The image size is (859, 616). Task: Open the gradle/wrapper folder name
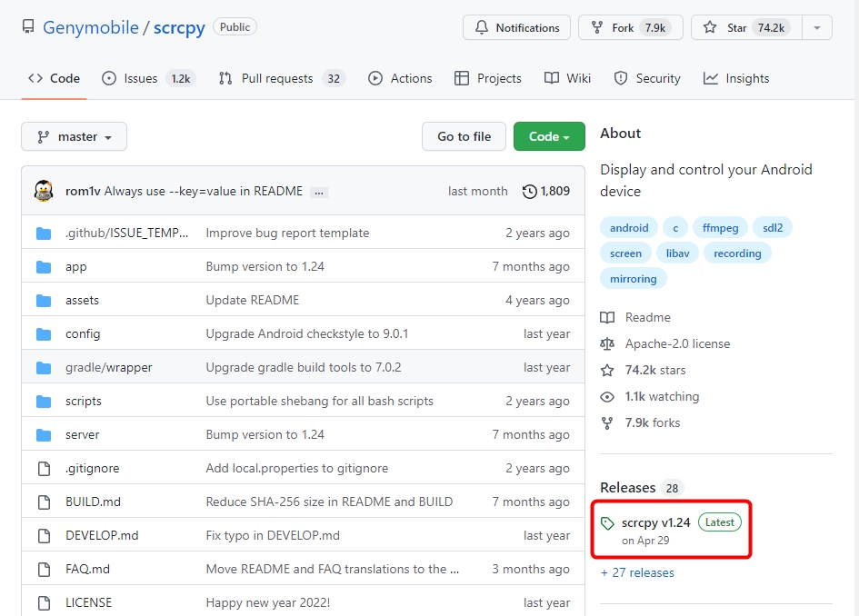tap(109, 367)
